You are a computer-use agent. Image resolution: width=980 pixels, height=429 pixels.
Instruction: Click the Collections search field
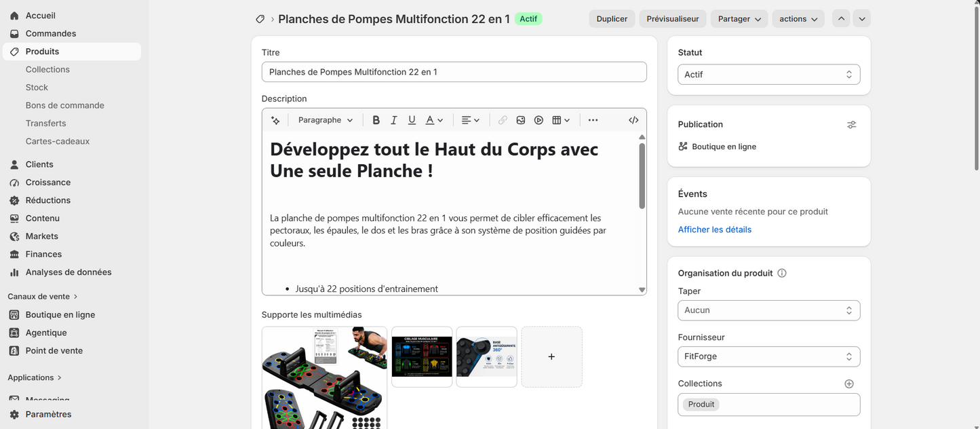[769, 405]
